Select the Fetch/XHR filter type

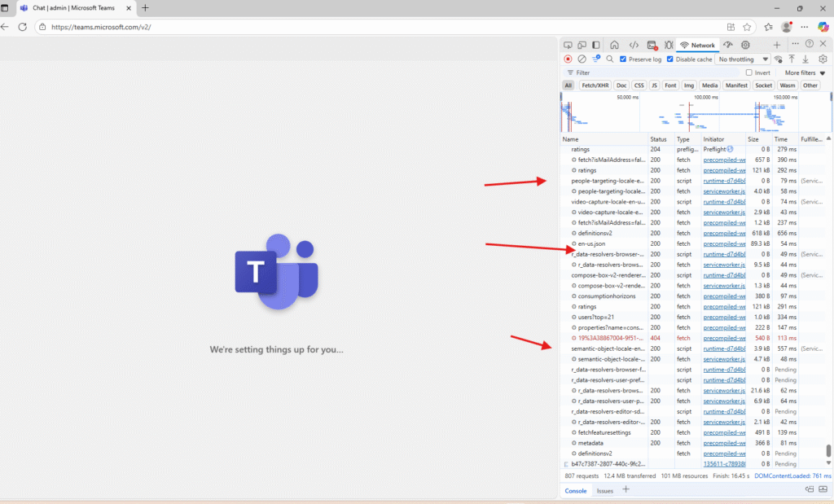[594, 85]
